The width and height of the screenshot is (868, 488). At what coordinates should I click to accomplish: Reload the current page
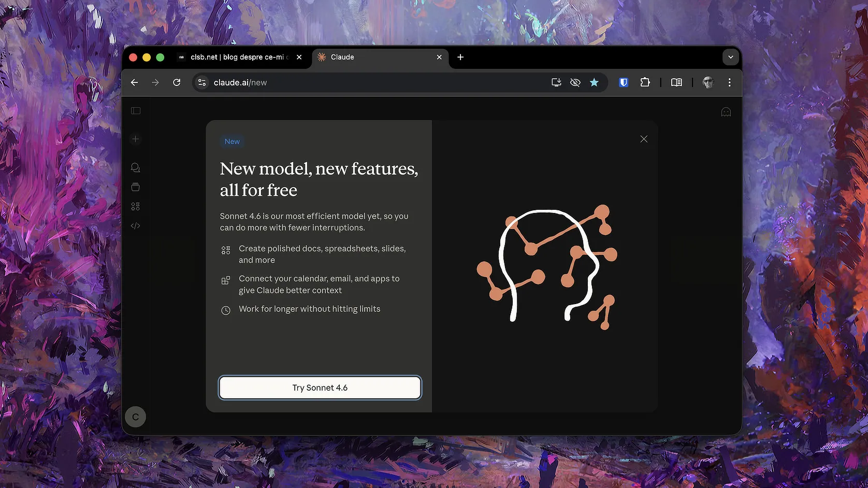[177, 82]
